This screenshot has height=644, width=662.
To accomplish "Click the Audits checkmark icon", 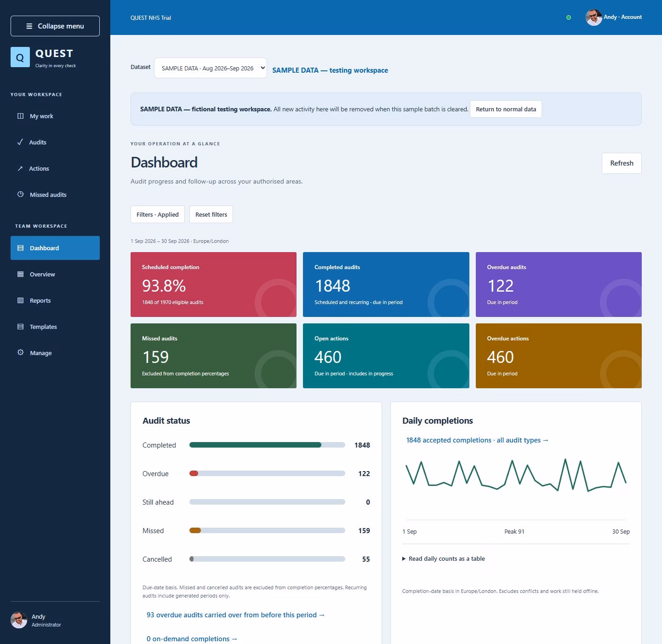I will pyautogui.click(x=20, y=142).
